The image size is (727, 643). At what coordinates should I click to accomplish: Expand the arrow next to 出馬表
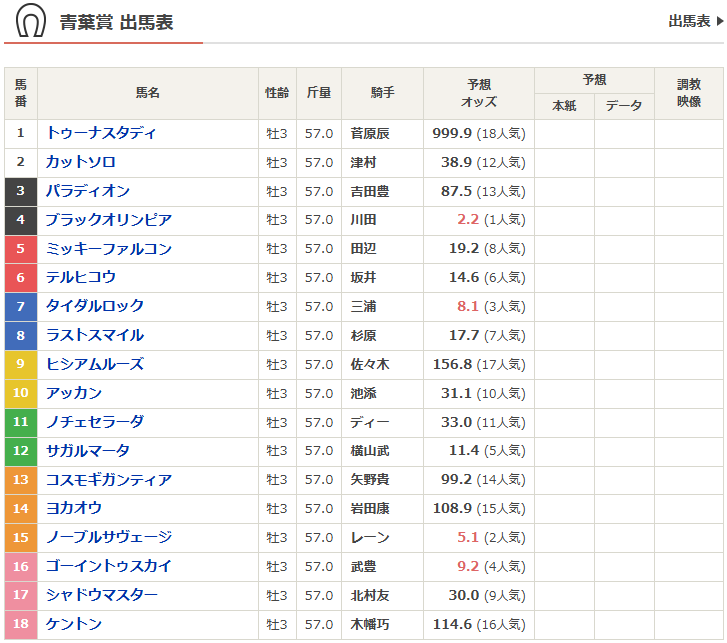pos(720,21)
